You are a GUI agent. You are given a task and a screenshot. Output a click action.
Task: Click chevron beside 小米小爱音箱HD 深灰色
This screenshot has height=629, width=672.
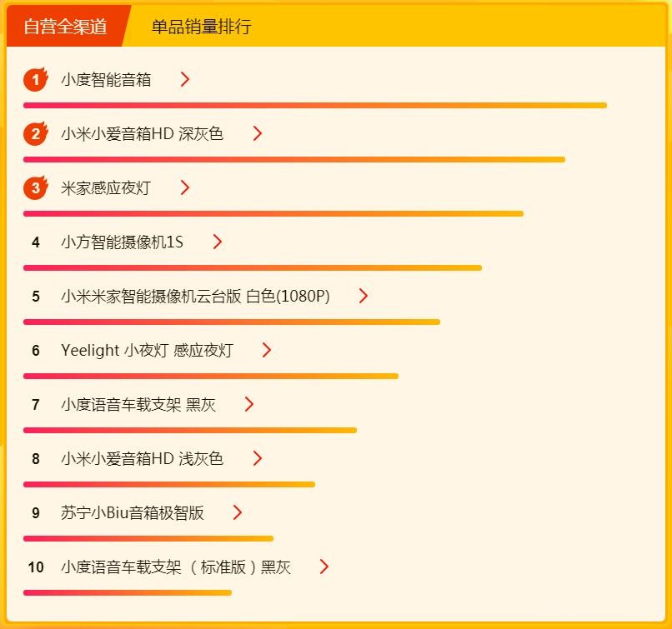coord(258,133)
